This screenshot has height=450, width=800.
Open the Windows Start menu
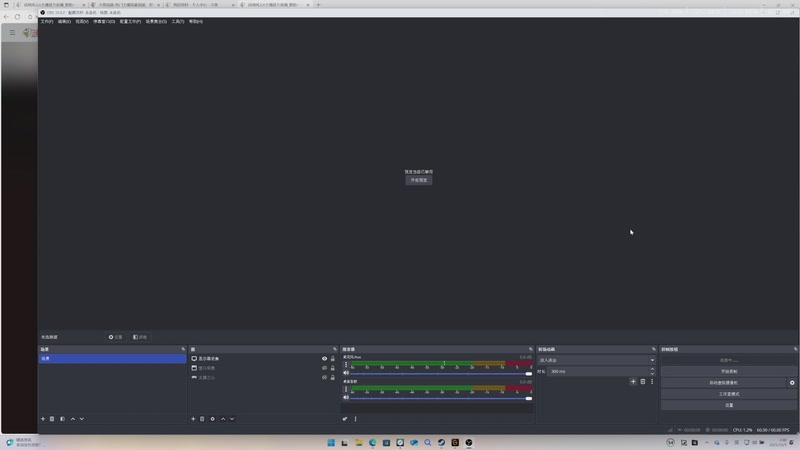[x=331, y=443]
